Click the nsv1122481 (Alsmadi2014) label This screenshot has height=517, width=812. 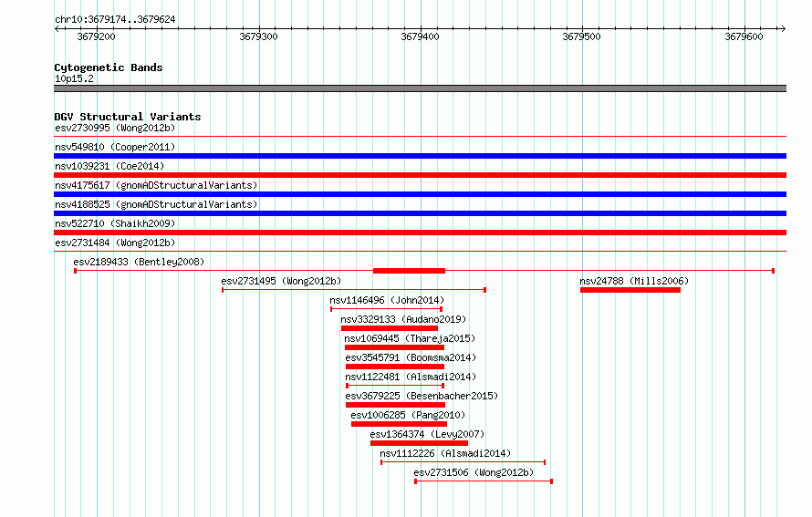point(411,377)
